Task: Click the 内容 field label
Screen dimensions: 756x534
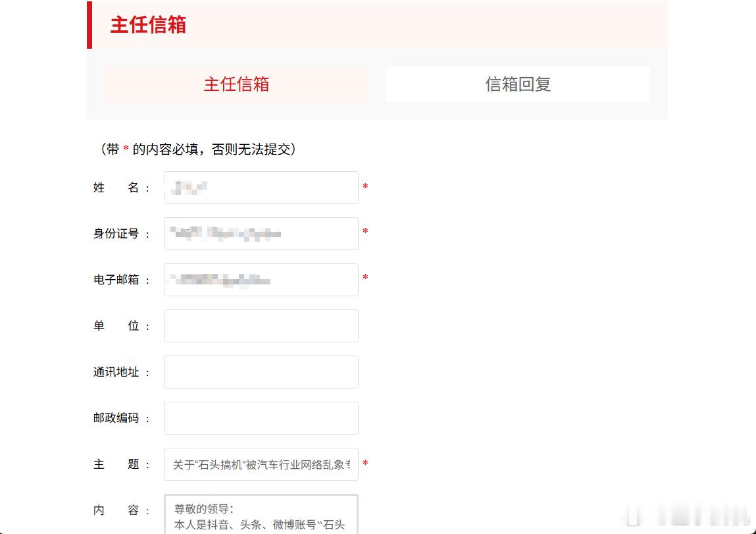Action: coord(121,510)
